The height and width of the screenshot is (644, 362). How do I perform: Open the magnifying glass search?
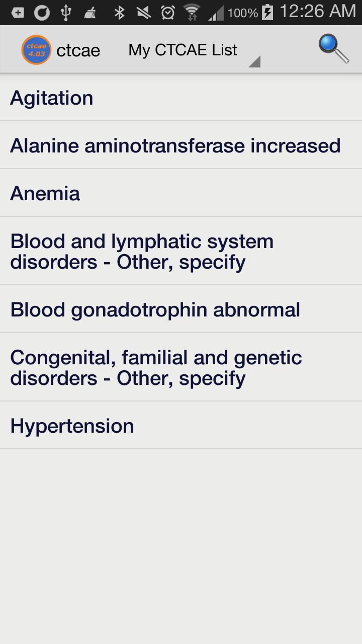(333, 49)
